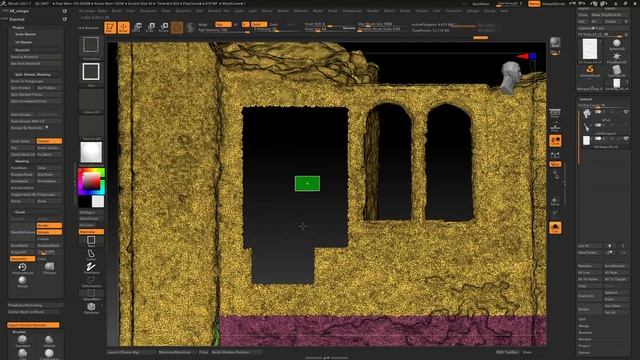Viewport: 640px width, 360px height.
Task: Toggle visibility eye of third subtool
Action: coord(626,139)
